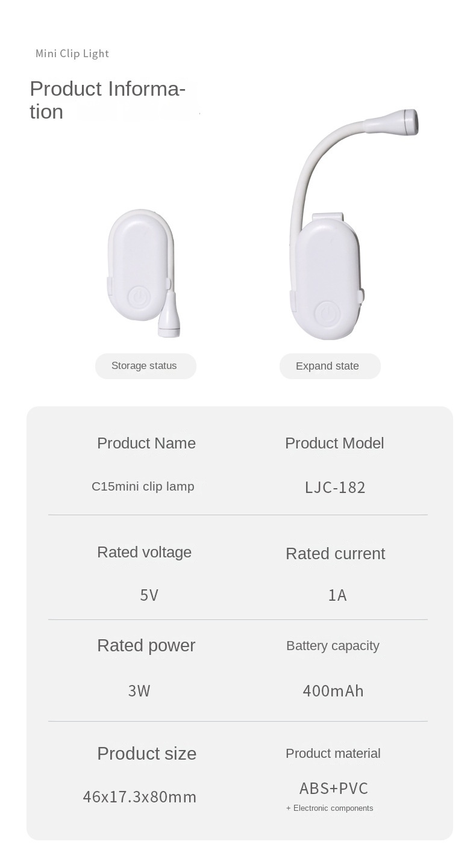The height and width of the screenshot is (868, 476).
Task: Select the 5V voltage value
Action: 149,595
